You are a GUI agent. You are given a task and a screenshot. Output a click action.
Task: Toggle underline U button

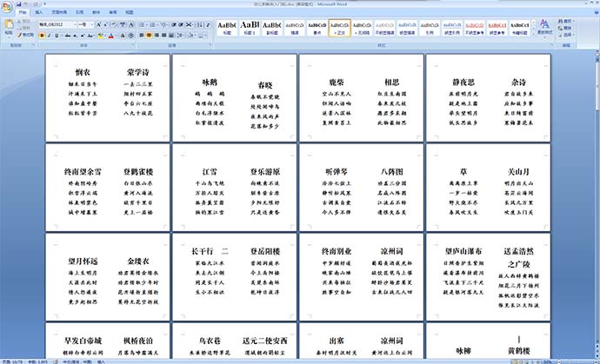coord(57,36)
